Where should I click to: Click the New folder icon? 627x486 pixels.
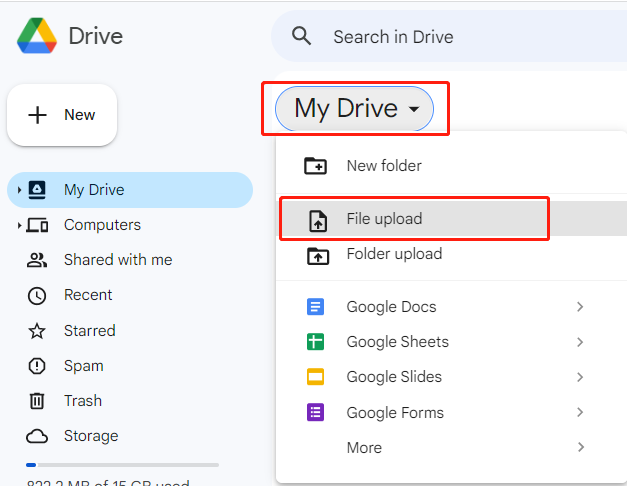point(315,166)
